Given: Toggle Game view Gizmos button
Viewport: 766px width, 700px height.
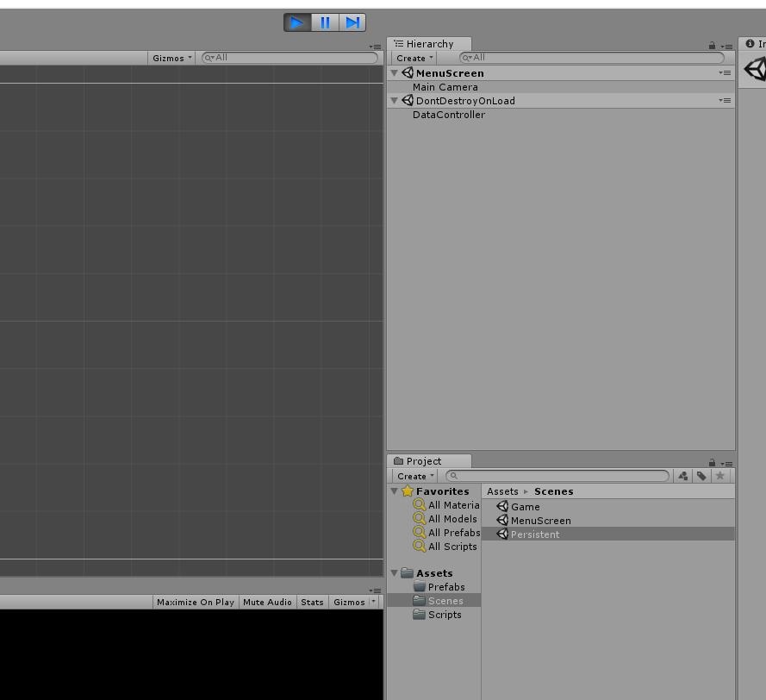Looking at the screenshot, I should pos(349,603).
